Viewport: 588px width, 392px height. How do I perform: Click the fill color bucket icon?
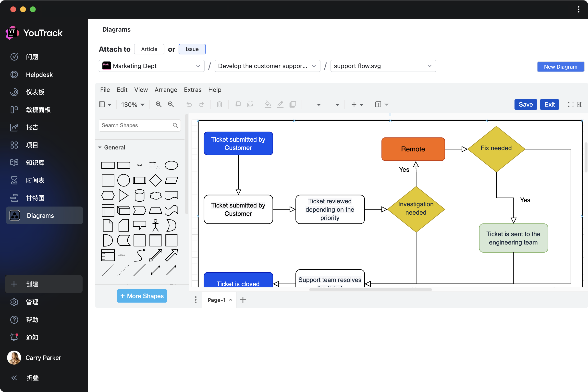pos(268,105)
